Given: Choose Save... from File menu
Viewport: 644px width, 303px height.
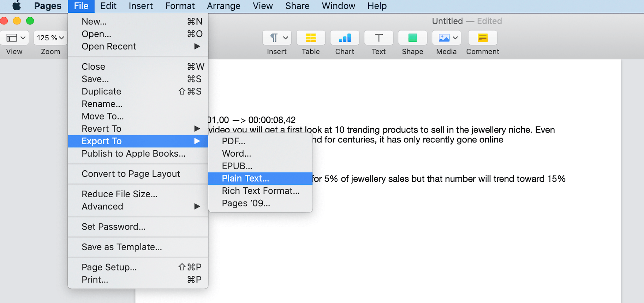Looking at the screenshot, I should (138, 79).
